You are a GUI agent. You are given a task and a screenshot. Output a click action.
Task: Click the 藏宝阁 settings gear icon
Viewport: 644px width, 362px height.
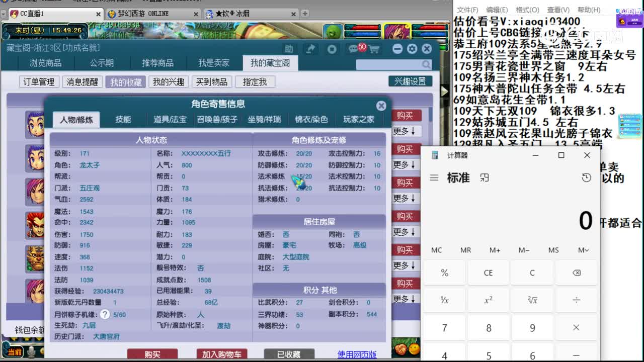click(x=412, y=49)
